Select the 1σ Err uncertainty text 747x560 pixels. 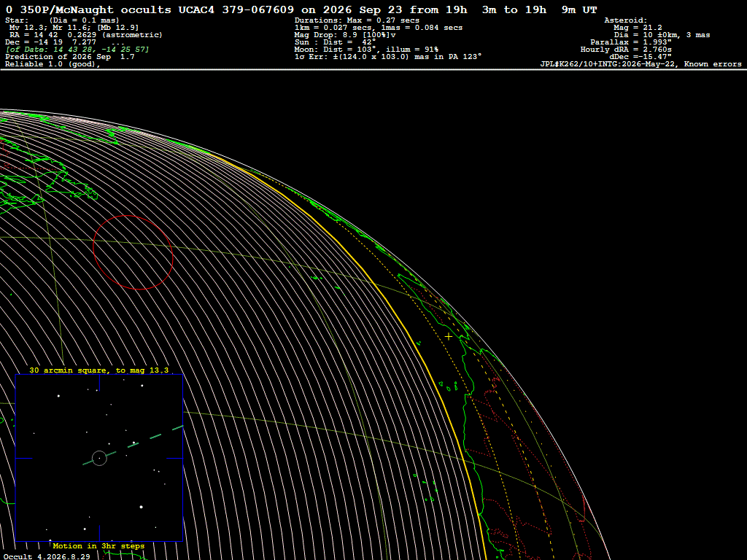pyautogui.click(x=388, y=57)
